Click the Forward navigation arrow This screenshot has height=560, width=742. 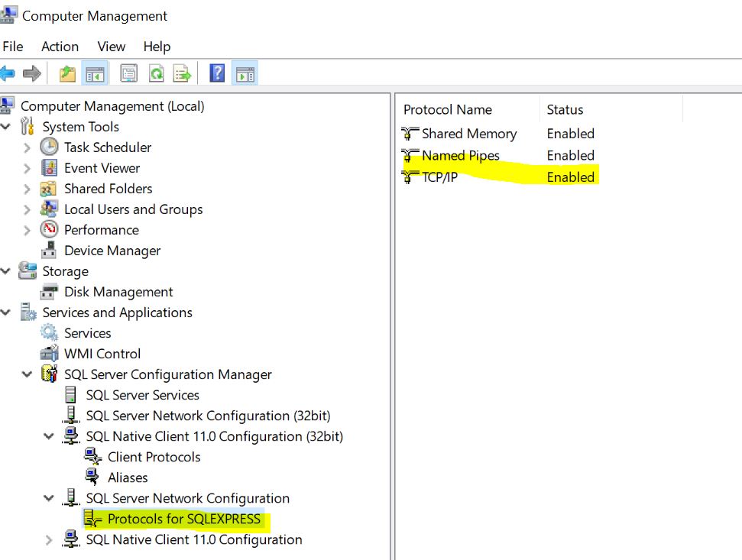pyautogui.click(x=31, y=73)
